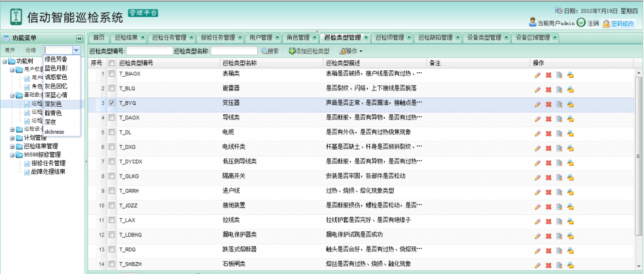Collapse the 基础数据 tree folder toggle
Viewport: 644px width, 274px height.
tap(12, 95)
